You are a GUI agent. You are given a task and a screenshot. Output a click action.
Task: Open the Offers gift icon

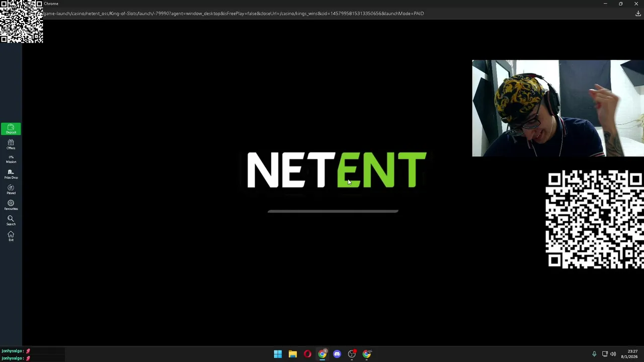point(11,144)
